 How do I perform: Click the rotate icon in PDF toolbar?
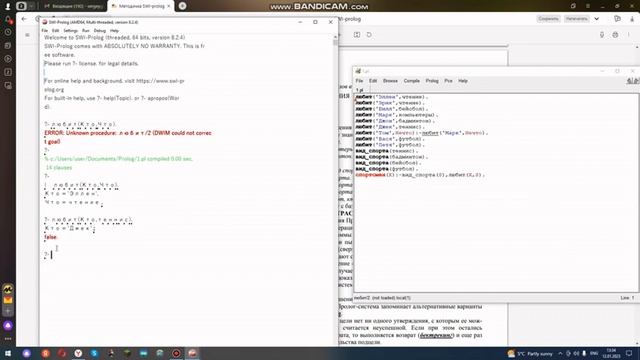369,35
